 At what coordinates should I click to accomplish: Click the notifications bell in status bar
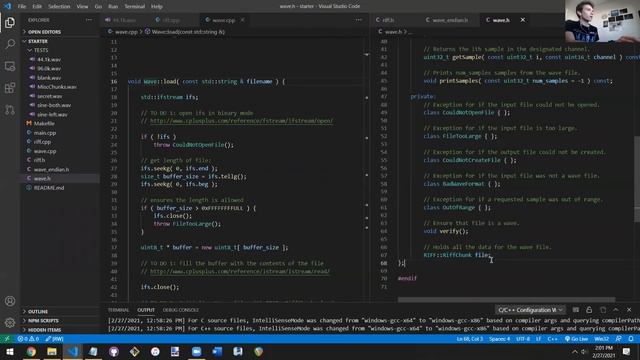click(631, 339)
